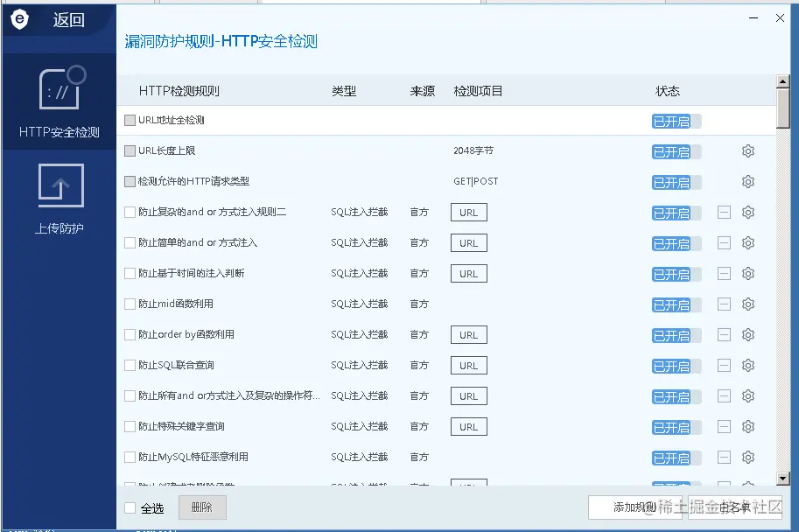Toggle 已开启 switch for 防止SQL联合查询
Viewport: 799px width, 532px height.
(x=676, y=366)
